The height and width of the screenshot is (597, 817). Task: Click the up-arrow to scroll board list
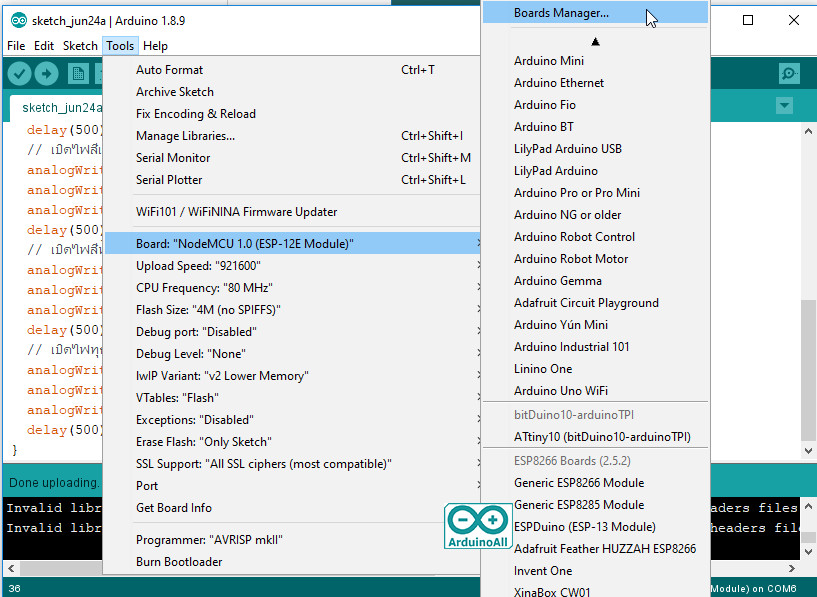pyautogui.click(x=596, y=42)
